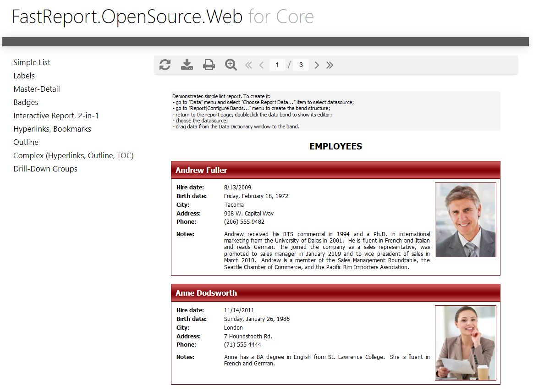View Complex (Hyperlinks, Outline, TOC) report

pyautogui.click(x=73, y=155)
